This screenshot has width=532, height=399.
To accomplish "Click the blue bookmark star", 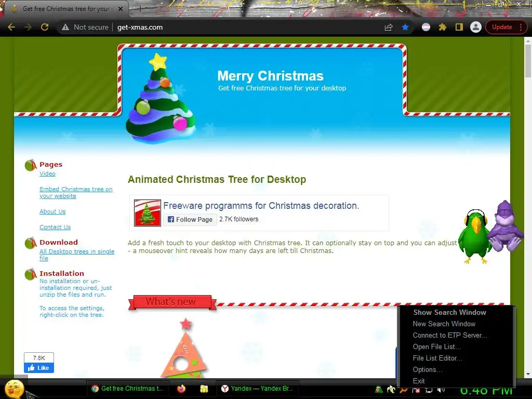I will click(405, 27).
